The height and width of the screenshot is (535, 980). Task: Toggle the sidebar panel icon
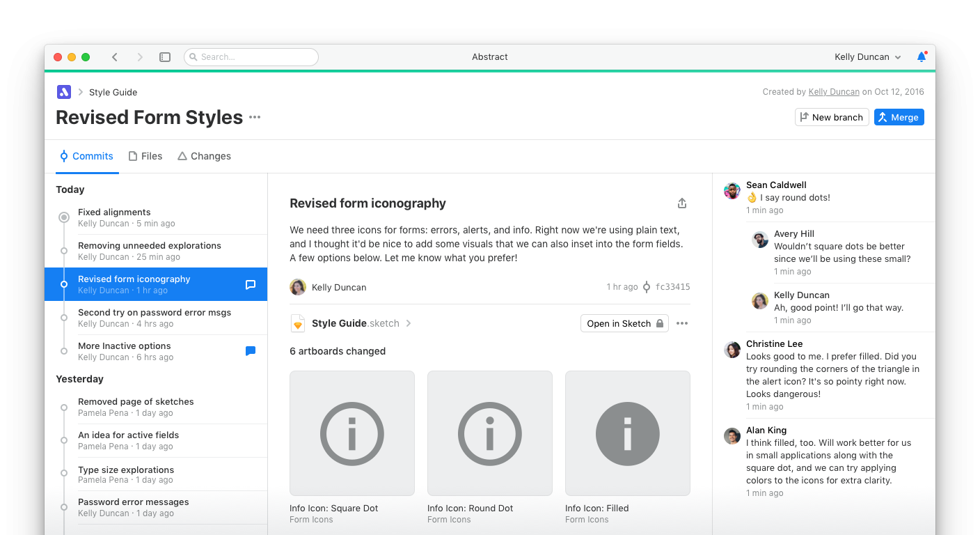(x=165, y=57)
